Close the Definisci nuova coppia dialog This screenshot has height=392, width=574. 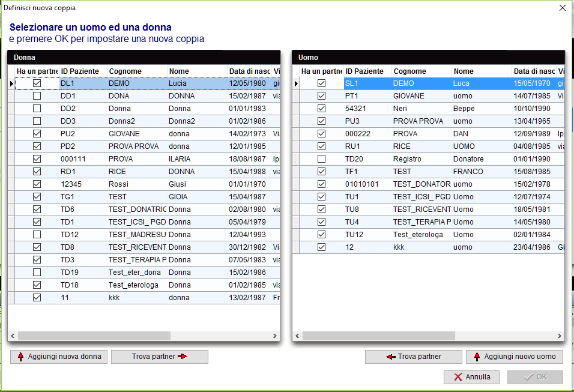[x=563, y=8]
